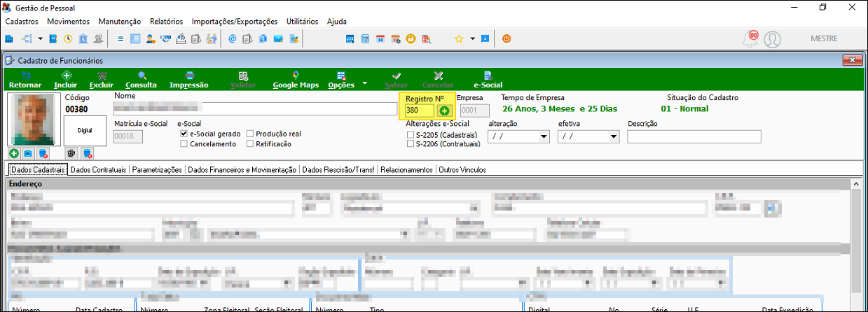Check the S-2205 (Cadastrais) checkbox
868x312 pixels.
click(411, 134)
